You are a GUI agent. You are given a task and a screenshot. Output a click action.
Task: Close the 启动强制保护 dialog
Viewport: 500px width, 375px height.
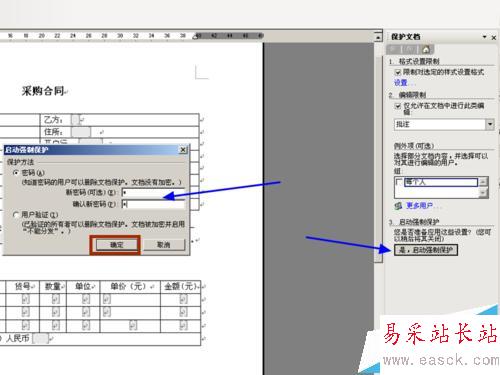pyautogui.click(x=183, y=150)
